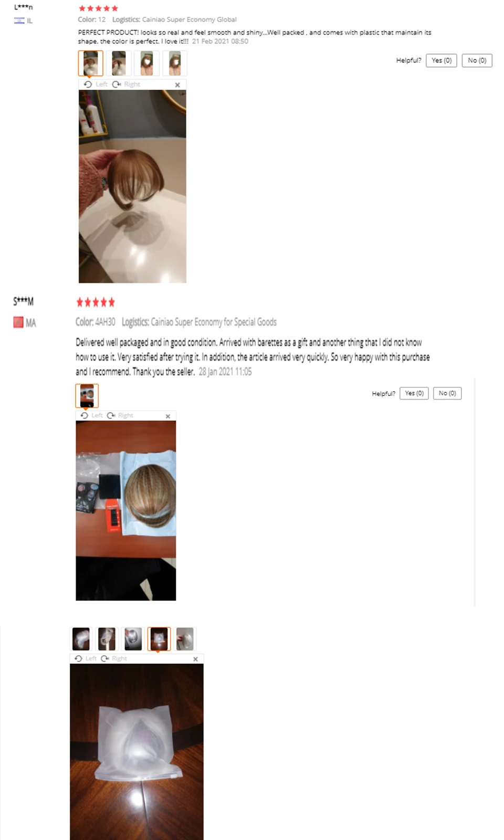
Task: Click the Israel flag icon under L***n
Action: 19,20
